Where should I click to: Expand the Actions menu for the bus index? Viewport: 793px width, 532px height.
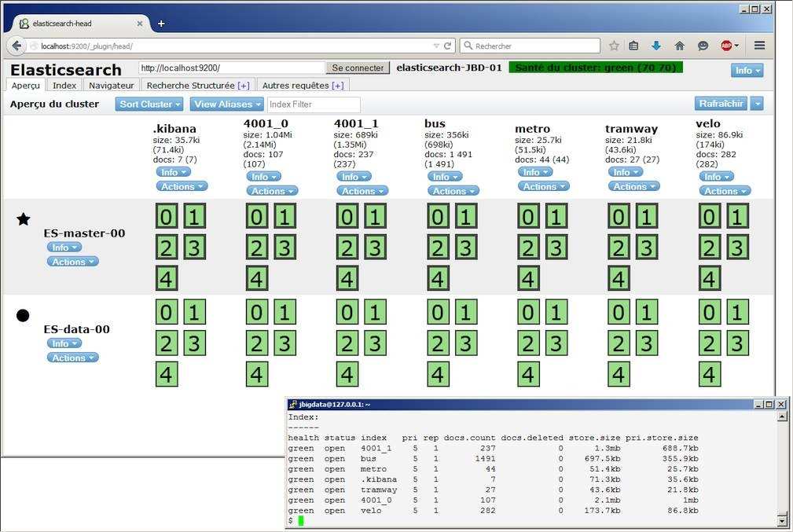point(452,190)
